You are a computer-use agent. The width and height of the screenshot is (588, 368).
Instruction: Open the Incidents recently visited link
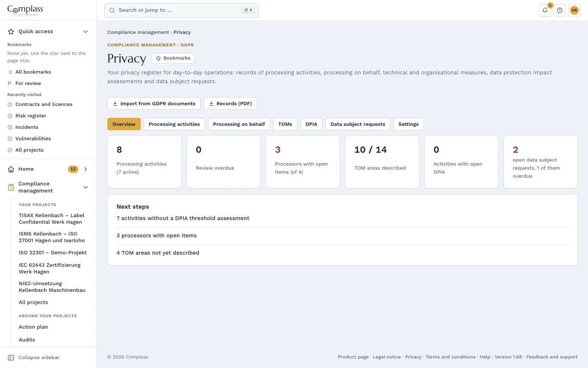(x=27, y=127)
